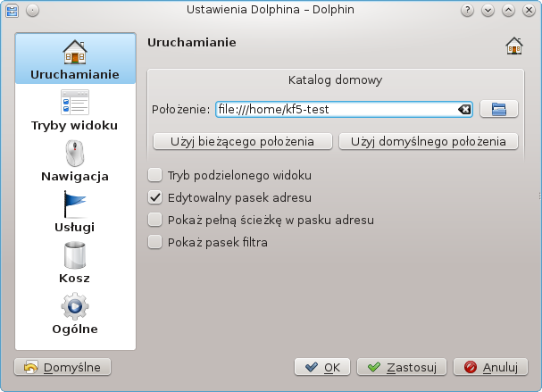The width and height of the screenshot is (542, 392).
Task: Click the Położenie path input field
Action: click(335, 110)
